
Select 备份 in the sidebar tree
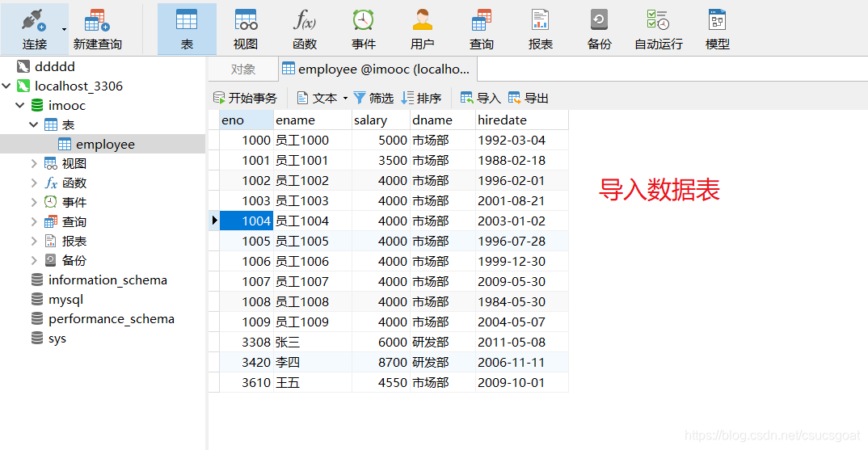(74, 261)
